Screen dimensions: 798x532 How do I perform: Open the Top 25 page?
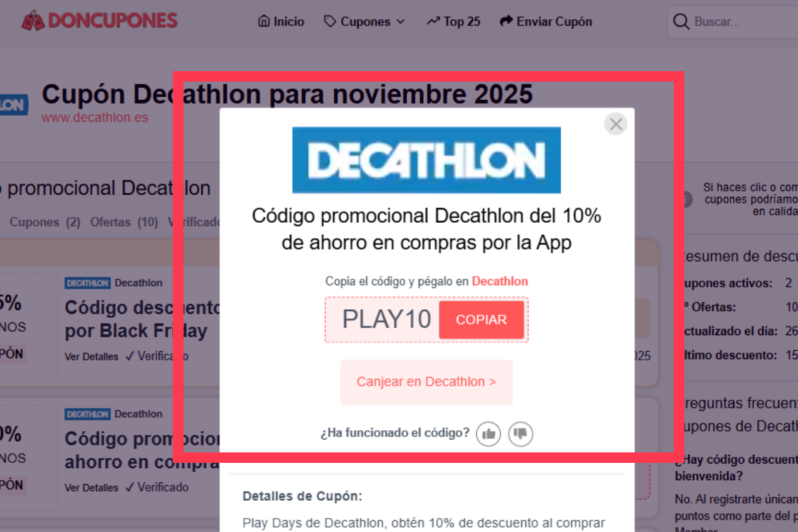tap(454, 21)
